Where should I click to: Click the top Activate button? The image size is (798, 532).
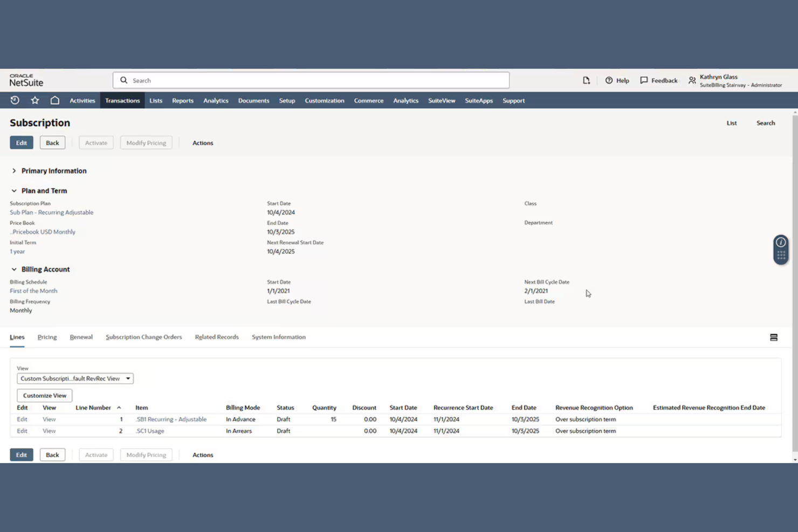click(96, 143)
